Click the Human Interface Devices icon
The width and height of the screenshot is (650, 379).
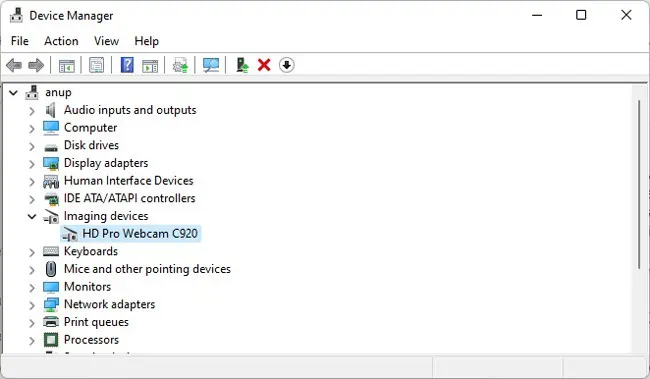51,181
